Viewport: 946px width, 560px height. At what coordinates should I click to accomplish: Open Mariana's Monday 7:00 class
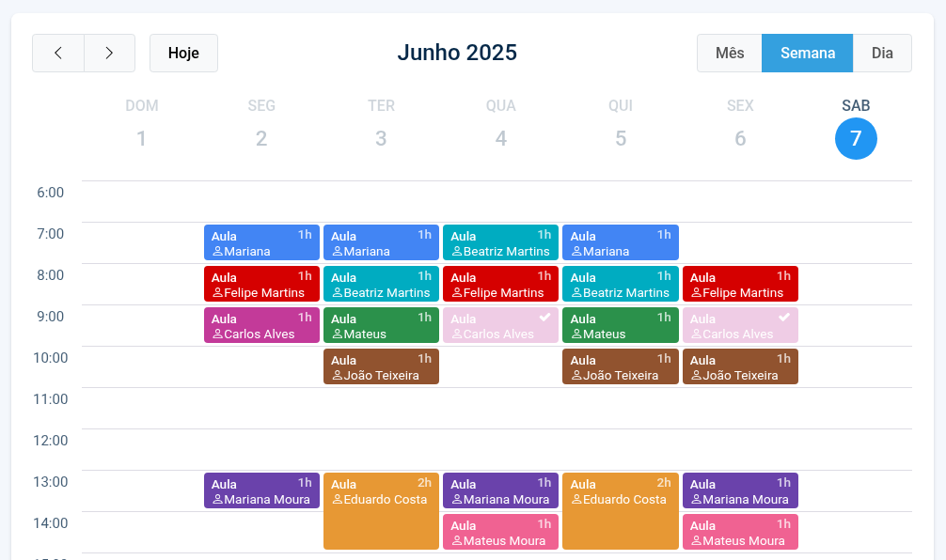(x=261, y=242)
